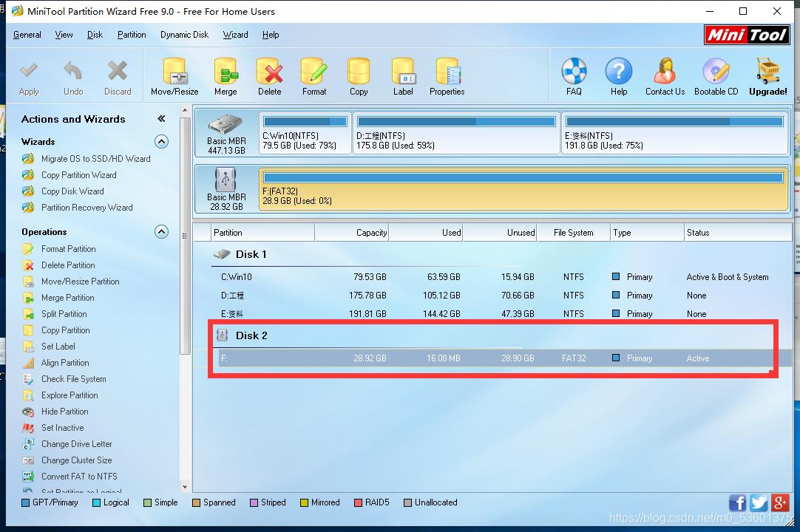Click the Disk 2 USB drive icon in disk map

pos(225,180)
